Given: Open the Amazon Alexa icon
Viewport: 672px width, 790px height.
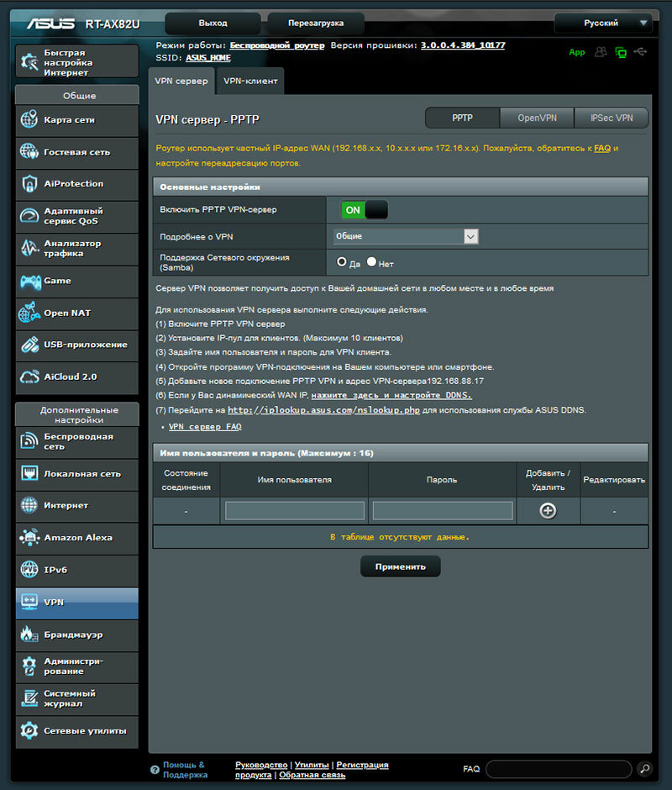Looking at the screenshot, I should pyautogui.click(x=29, y=538).
